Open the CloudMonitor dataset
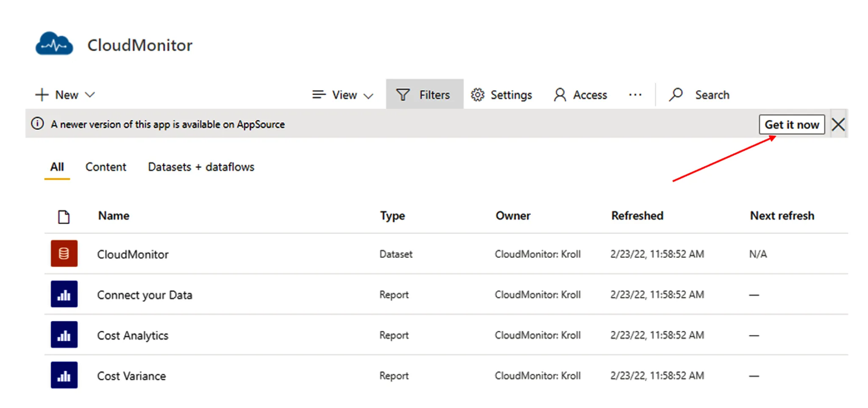 [133, 254]
